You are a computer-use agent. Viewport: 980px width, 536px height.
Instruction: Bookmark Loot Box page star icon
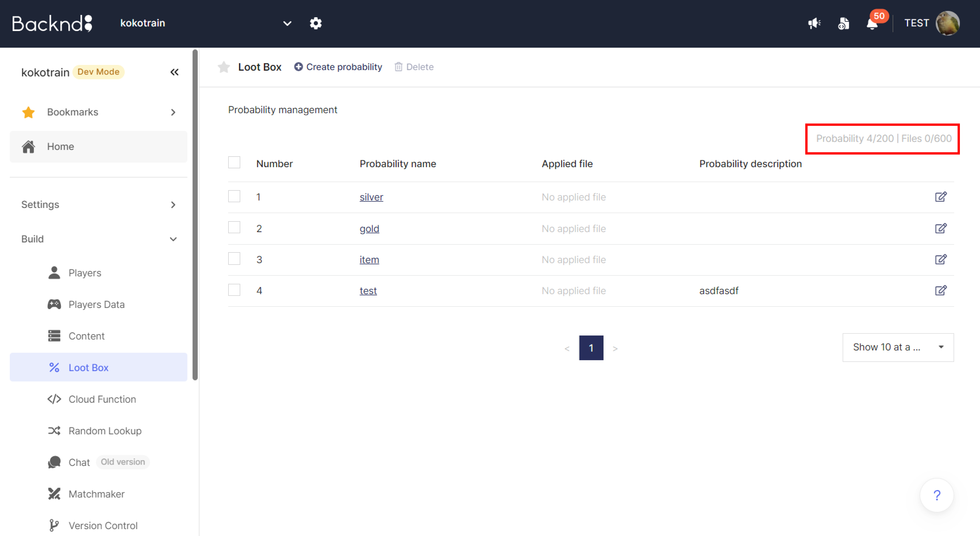coord(224,67)
